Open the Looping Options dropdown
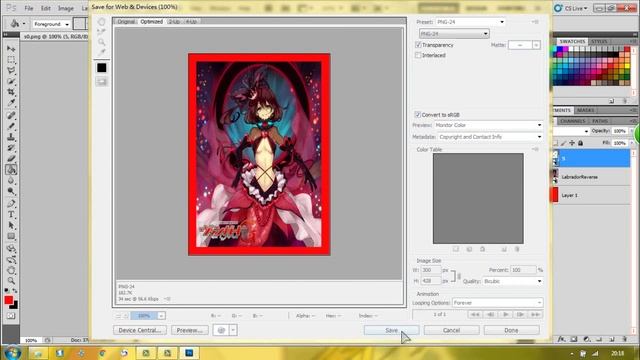The height and width of the screenshot is (360, 640). (x=498, y=303)
